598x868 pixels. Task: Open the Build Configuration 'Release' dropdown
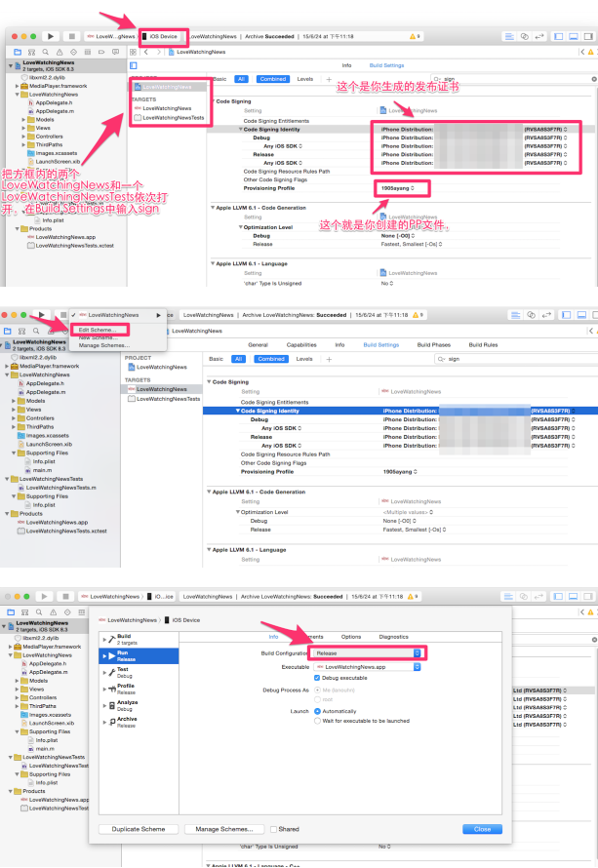[x=367, y=653]
